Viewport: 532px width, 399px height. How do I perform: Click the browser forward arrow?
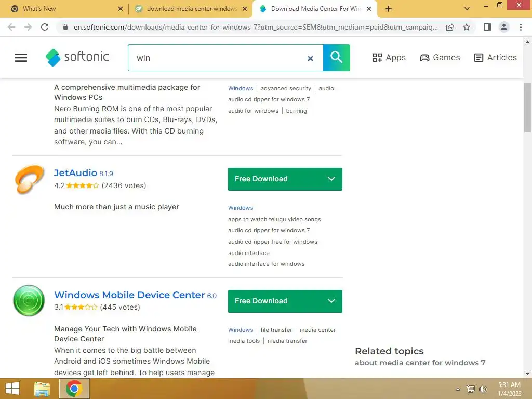[28, 27]
